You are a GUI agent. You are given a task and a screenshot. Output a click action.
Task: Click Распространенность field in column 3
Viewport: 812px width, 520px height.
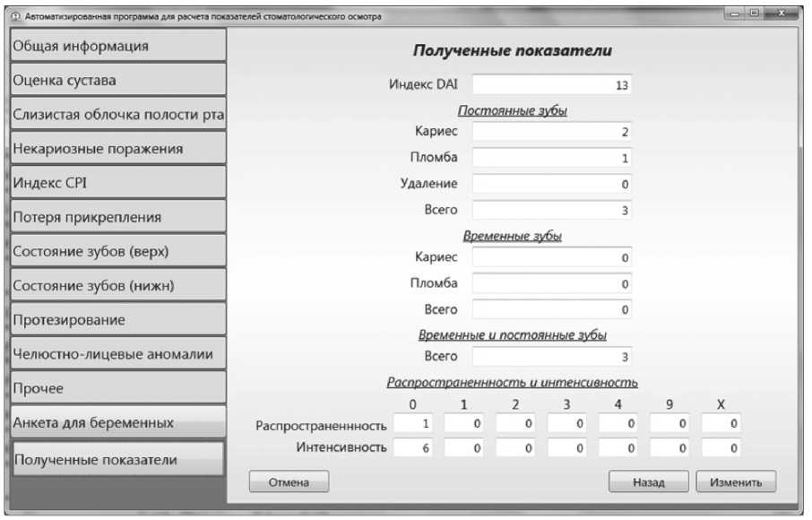coord(566,423)
